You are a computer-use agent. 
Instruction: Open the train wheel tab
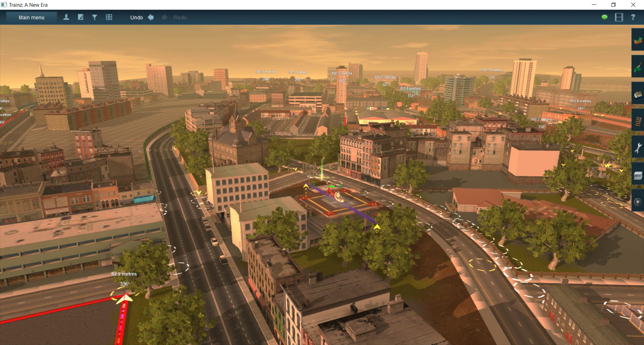(638, 200)
